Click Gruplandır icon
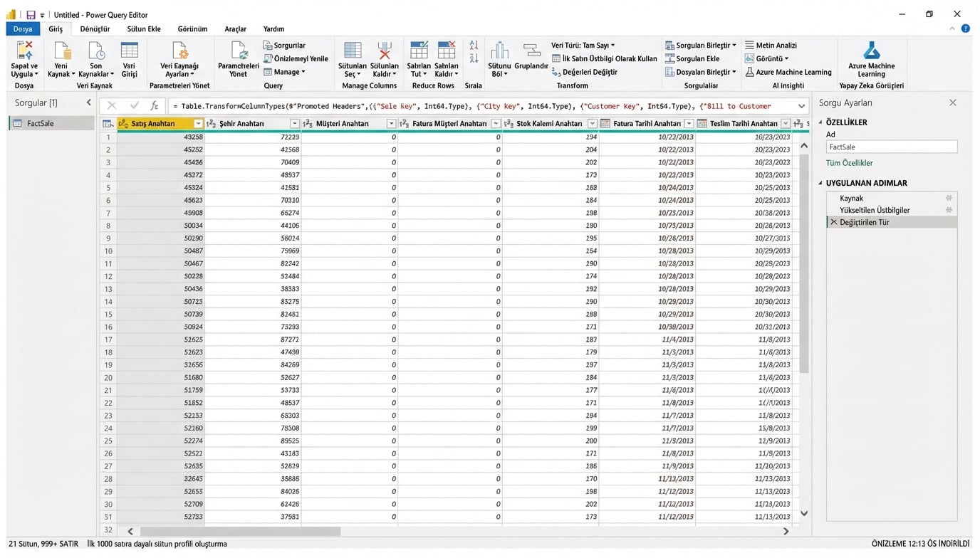The width and height of the screenshot is (980, 558). click(x=531, y=51)
